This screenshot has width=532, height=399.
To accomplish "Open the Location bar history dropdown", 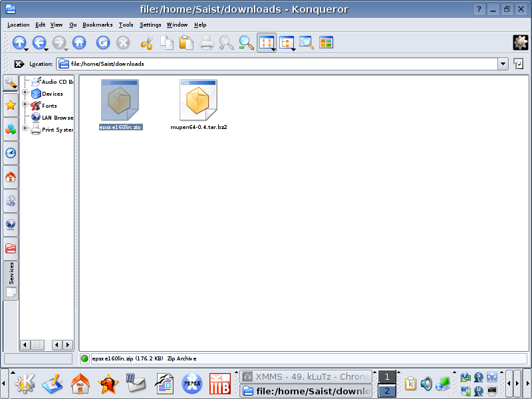I will (503, 64).
